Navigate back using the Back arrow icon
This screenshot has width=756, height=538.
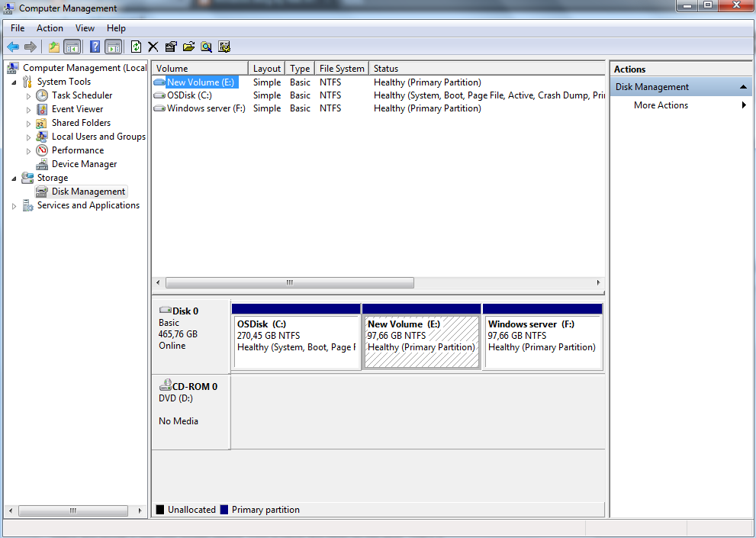(x=13, y=46)
